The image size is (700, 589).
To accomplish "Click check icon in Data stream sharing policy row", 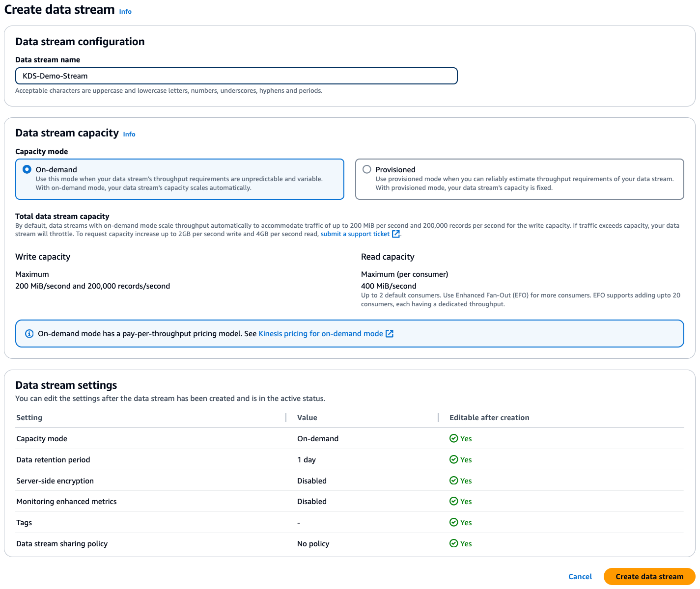I will tap(454, 543).
